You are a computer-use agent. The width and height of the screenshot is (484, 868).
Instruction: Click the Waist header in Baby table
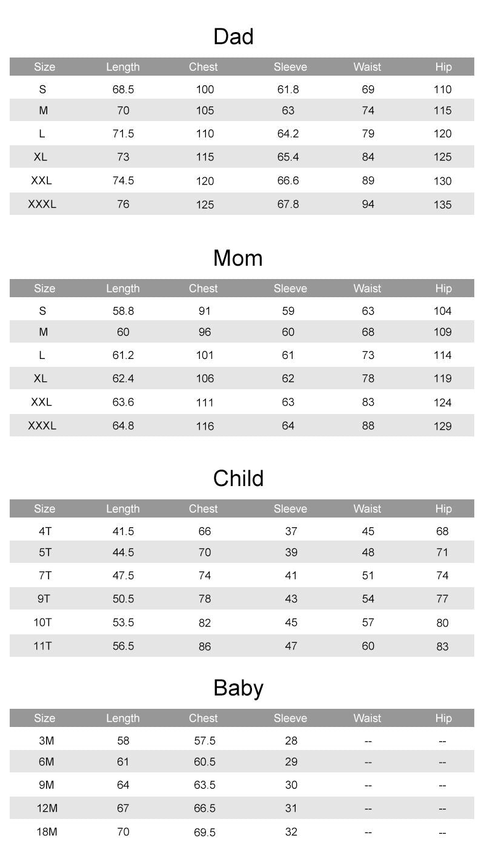click(367, 718)
